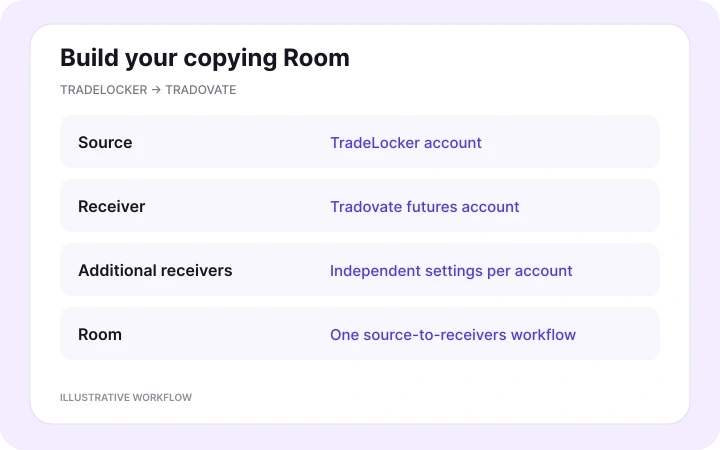The width and height of the screenshot is (720, 450).
Task: Select the 'Additional receivers' label
Action: coord(155,270)
